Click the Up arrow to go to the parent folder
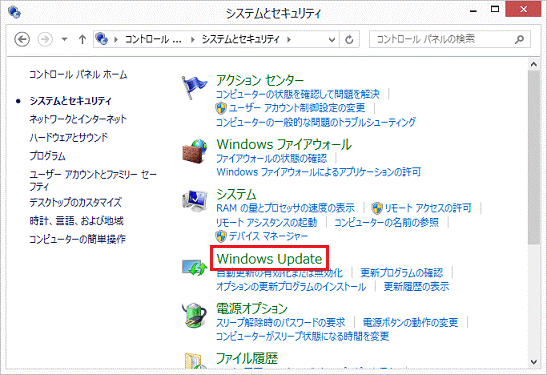This screenshot has width=547, height=375. coord(82,39)
